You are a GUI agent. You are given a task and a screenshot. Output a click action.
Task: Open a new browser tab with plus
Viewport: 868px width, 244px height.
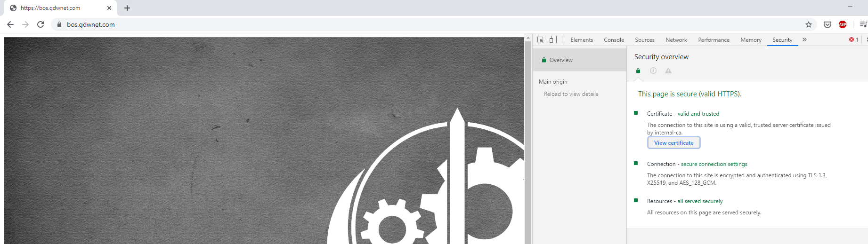tap(127, 8)
